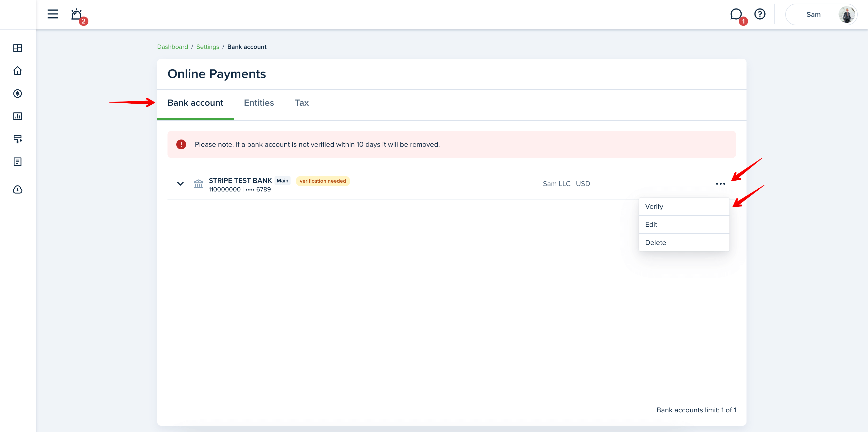Open the help question mark icon
Screen dimensions: 868x432
point(760,14)
